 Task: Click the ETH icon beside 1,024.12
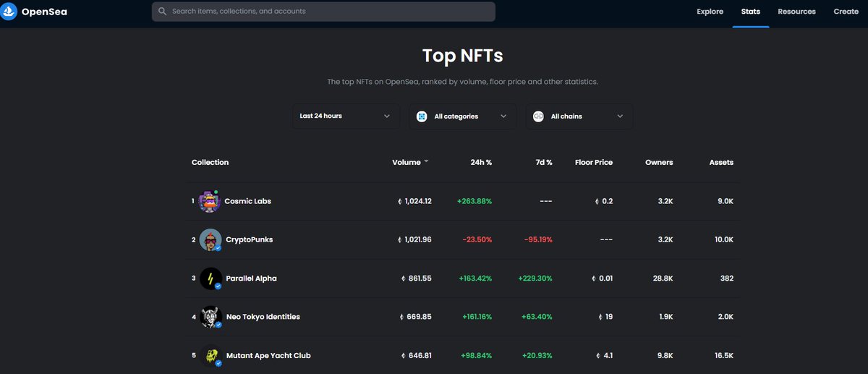click(400, 201)
